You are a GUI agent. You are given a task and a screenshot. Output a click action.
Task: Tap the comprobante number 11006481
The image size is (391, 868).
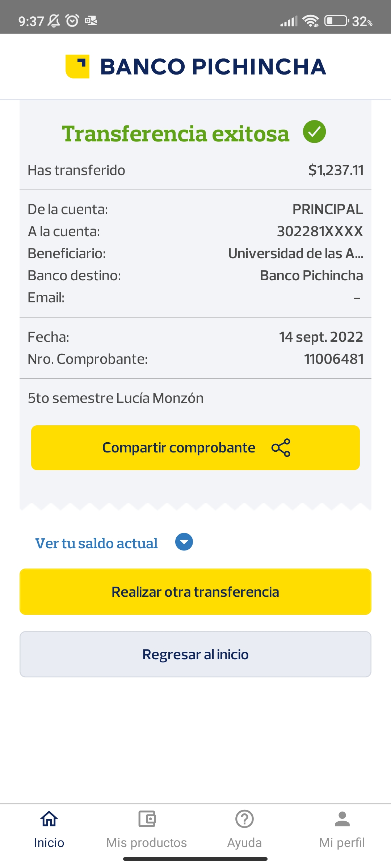(333, 359)
